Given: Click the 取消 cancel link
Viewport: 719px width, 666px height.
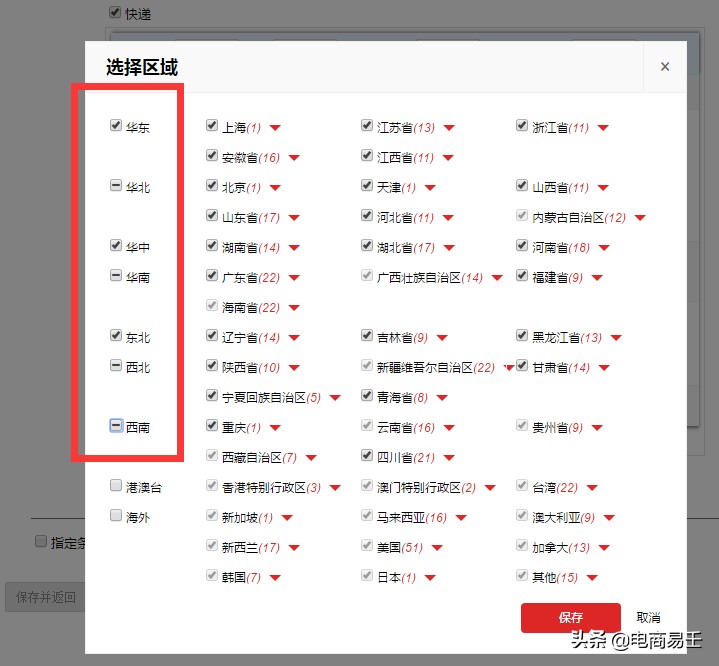Looking at the screenshot, I should [x=648, y=618].
